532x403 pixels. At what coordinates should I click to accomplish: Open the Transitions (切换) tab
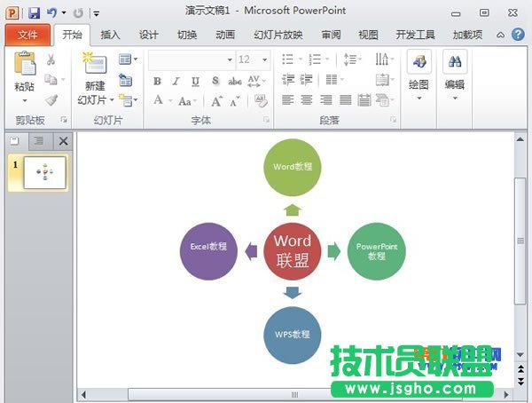[187, 35]
